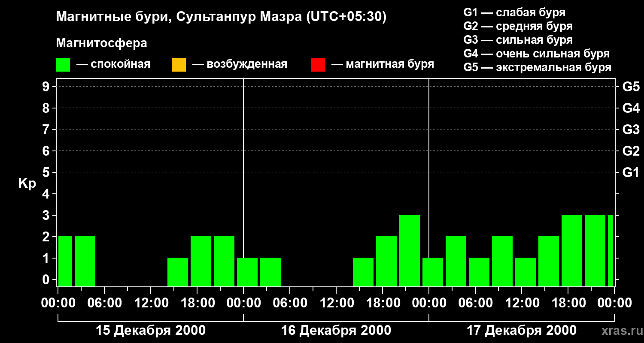Click the 'G1 — слабая буря' legend line
Image resolution: width=644 pixels, height=343 pixels.
514,12
